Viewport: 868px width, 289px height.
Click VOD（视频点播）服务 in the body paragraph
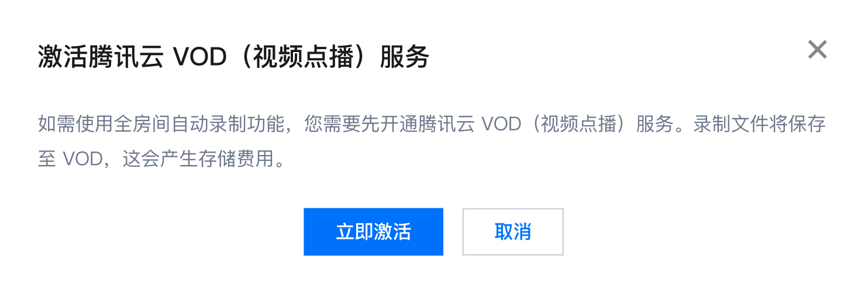(578, 124)
